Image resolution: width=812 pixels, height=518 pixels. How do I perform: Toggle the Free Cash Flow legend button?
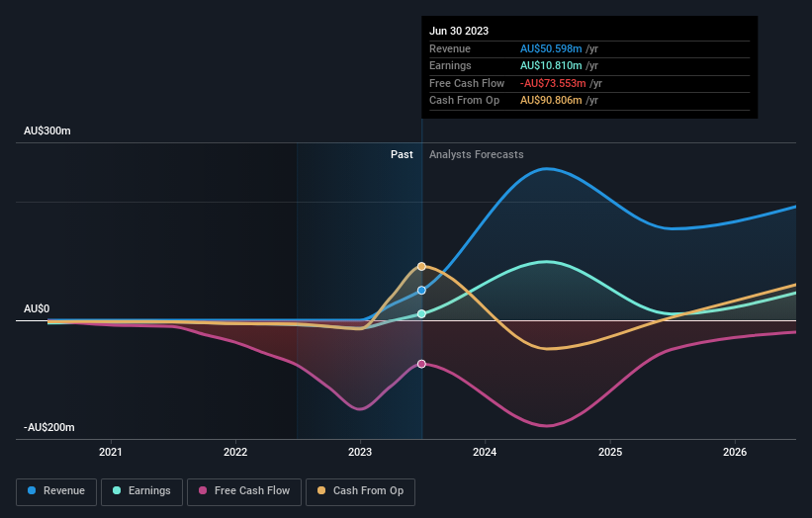[x=244, y=491]
